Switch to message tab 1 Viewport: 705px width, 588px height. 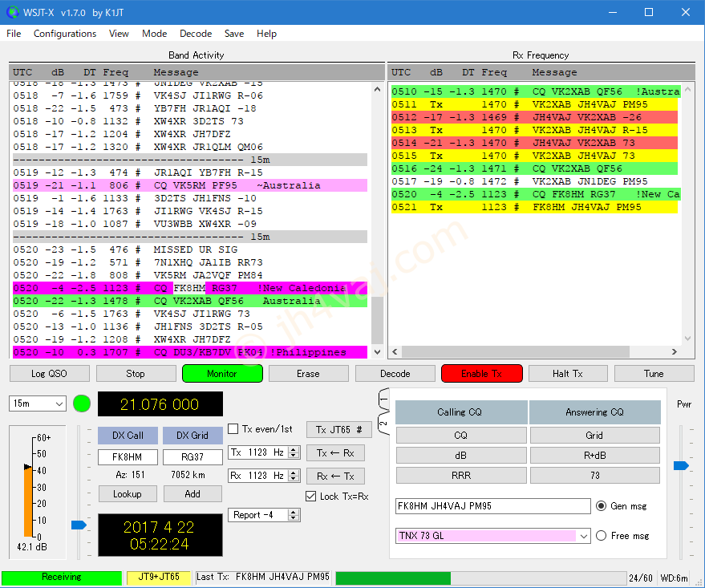384,399
